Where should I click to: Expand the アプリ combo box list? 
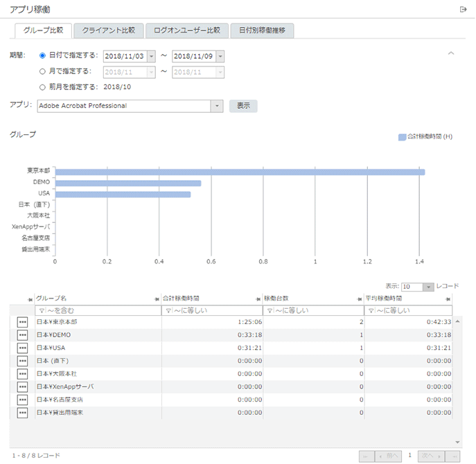216,106
